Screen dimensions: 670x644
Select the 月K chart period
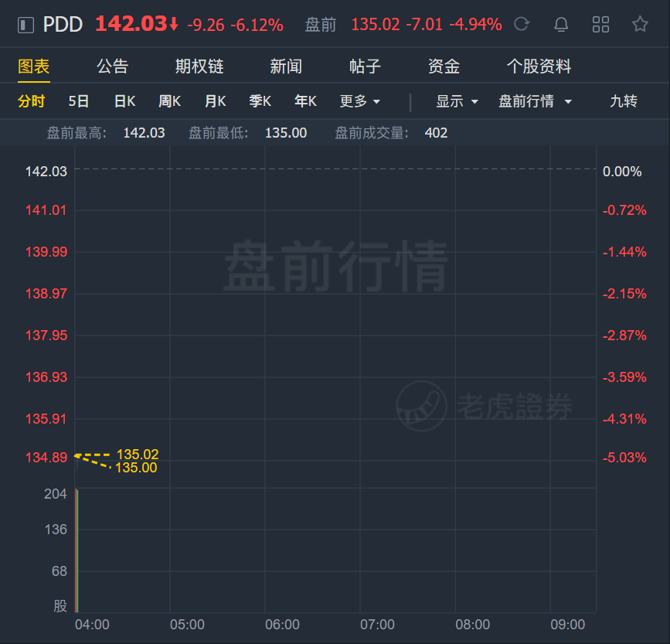coord(215,101)
